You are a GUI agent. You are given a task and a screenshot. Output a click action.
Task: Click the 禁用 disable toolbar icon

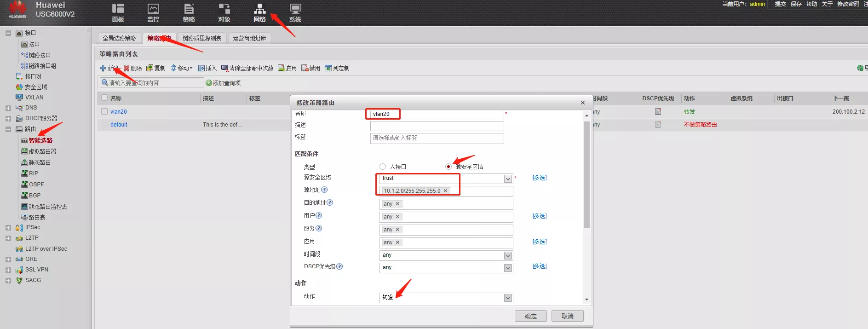(x=305, y=68)
